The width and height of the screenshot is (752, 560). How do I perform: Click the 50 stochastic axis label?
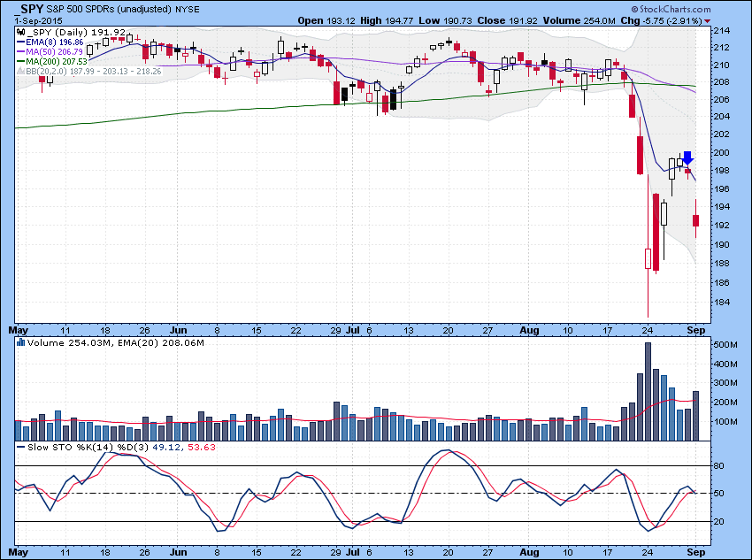tap(719, 494)
